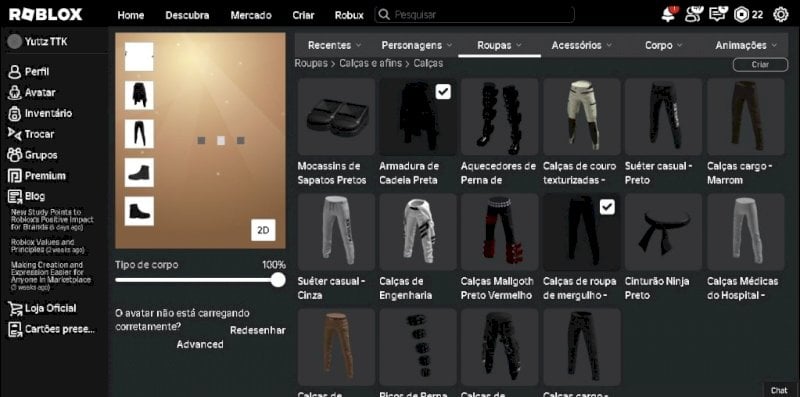Click the Yuttz TTK profile avatar
Image resolution: width=800 pixels, height=397 pixels.
click(x=14, y=42)
